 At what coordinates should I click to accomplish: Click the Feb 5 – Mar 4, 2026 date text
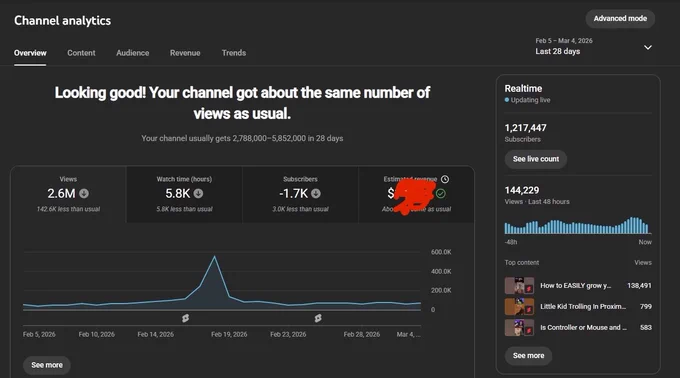564,41
